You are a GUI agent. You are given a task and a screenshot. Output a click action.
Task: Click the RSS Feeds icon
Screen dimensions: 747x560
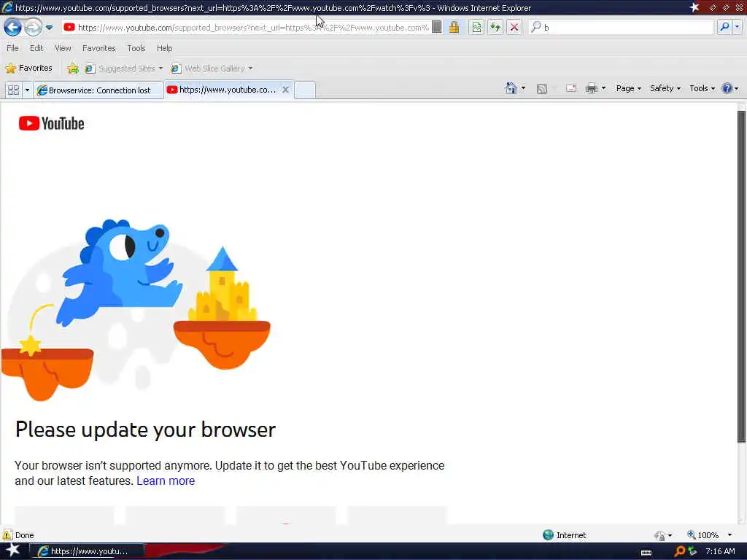coord(542,88)
